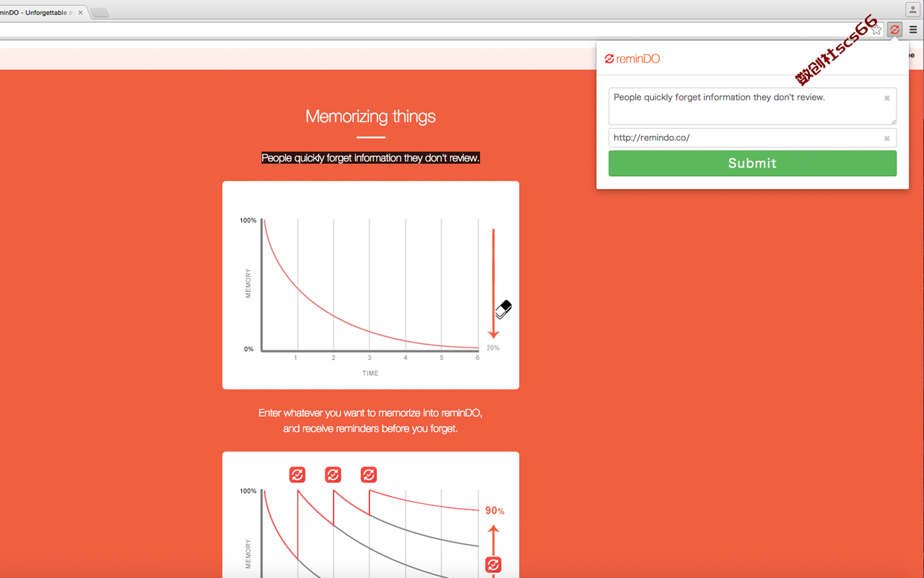Image resolution: width=924 pixels, height=578 pixels.
Task: Click the forgetting curve chart image
Action: point(370,285)
